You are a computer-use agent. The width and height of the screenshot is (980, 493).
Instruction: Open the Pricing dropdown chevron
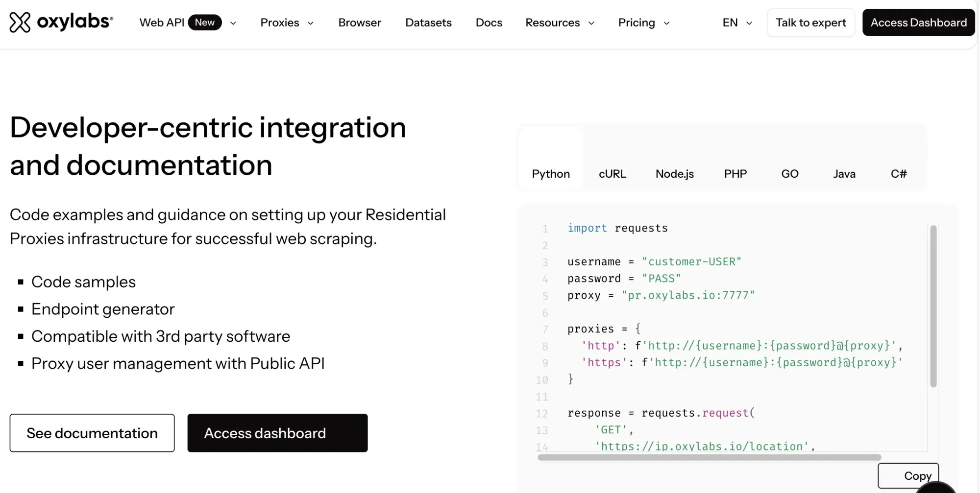point(666,23)
